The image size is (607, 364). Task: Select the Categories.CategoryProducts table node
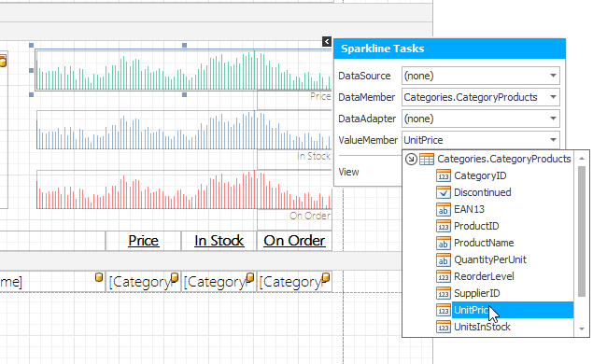click(504, 159)
